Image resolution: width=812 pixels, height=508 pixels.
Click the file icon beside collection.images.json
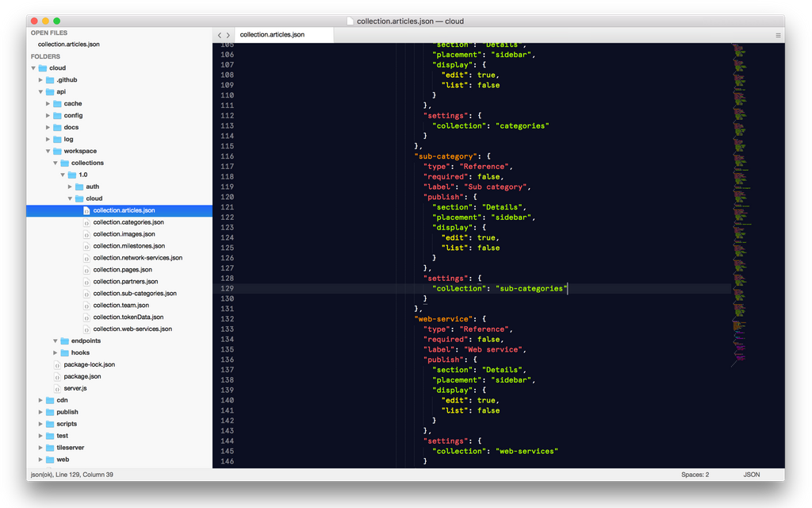pyautogui.click(x=87, y=234)
